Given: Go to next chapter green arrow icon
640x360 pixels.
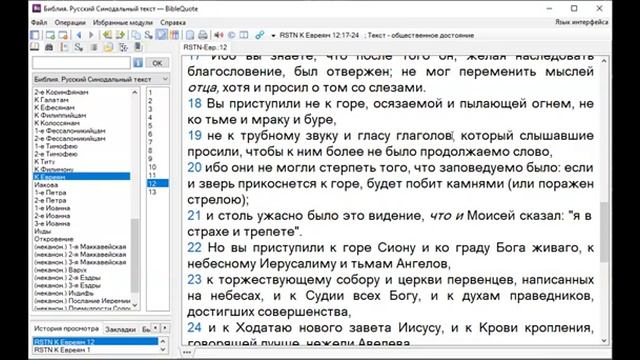Looking at the screenshot, I should tap(120, 35).
